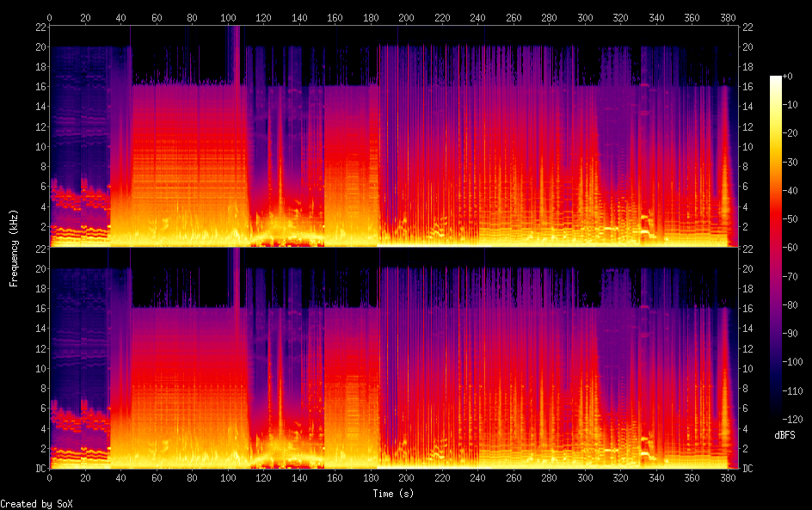Click the "-40" color scale label
The image size is (812, 510).
[x=790, y=191]
